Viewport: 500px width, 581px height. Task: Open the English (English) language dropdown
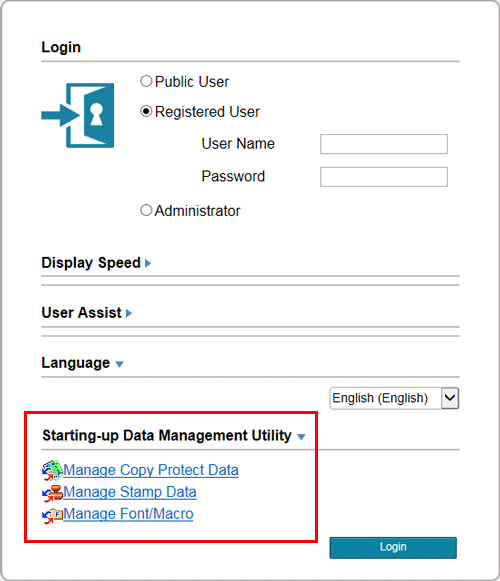tap(394, 398)
